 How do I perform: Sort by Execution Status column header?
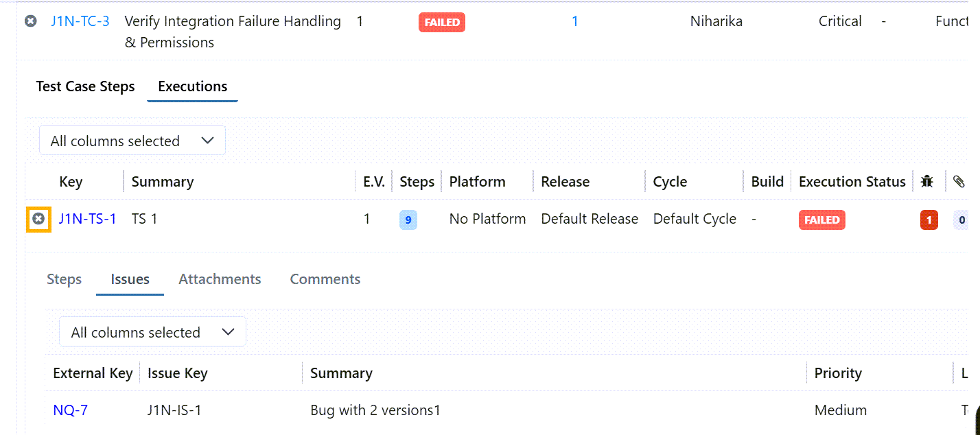(852, 182)
